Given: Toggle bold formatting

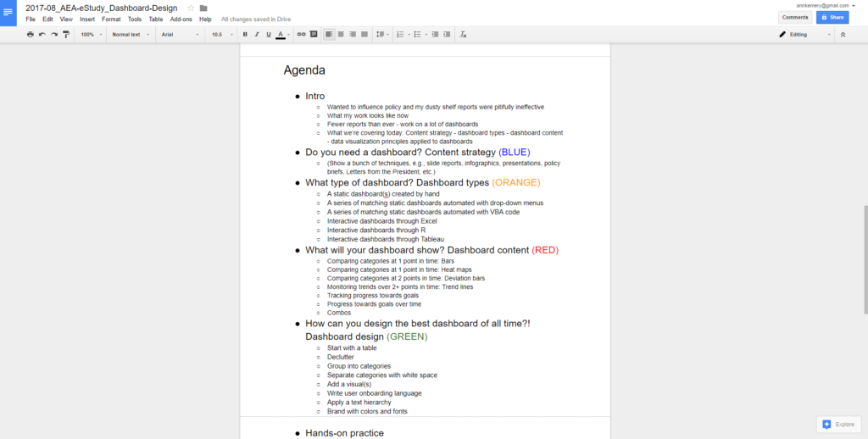Looking at the screenshot, I should tap(245, 35).
